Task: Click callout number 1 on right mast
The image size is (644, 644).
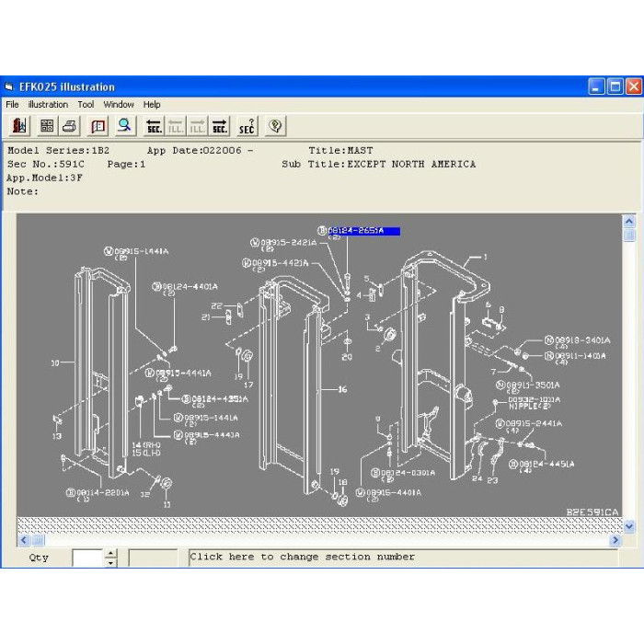Action: [x=485, y=257]
